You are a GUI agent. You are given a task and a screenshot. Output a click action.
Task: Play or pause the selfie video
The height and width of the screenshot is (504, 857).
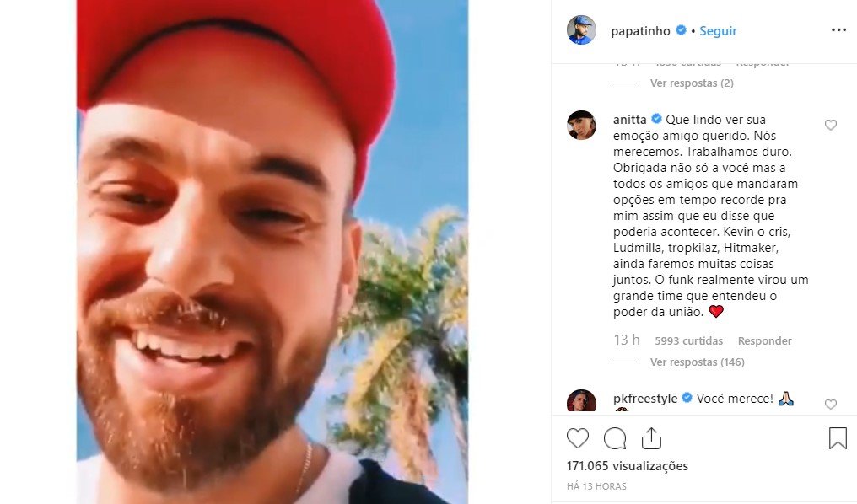click(272, 252)
